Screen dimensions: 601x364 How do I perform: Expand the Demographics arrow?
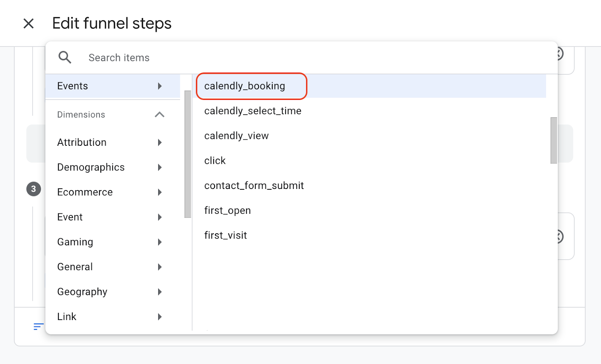[160, 167]
